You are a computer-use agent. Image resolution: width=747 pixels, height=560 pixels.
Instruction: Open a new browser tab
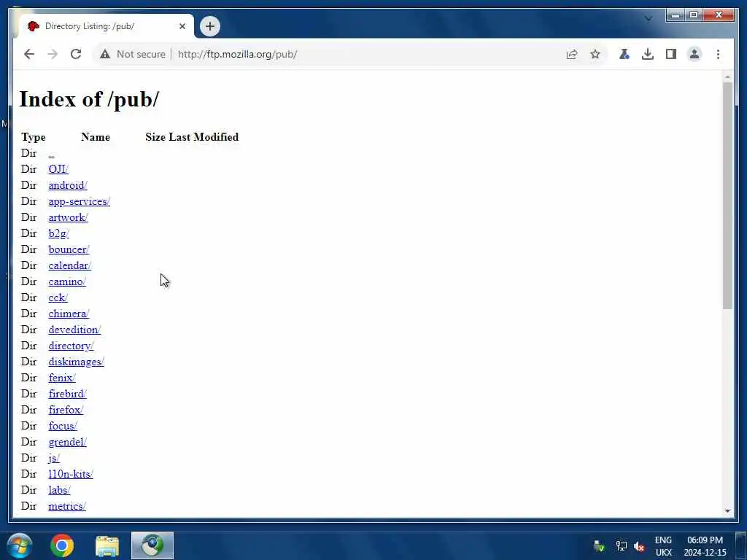pos(210,26)
